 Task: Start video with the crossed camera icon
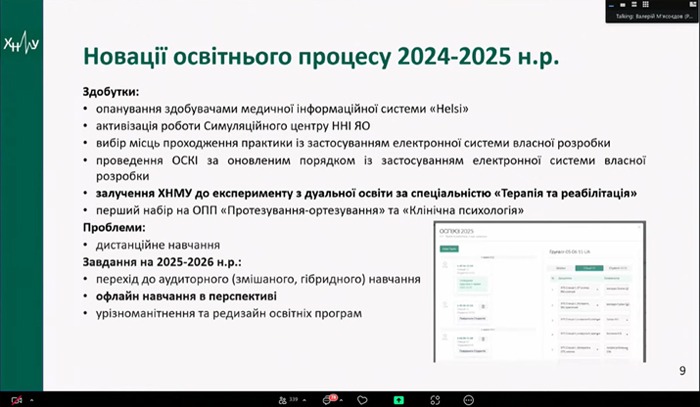coord(17,400)
